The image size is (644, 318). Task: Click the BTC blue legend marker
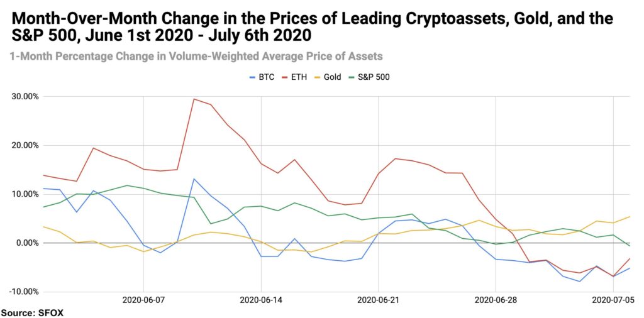pos(253,77)
